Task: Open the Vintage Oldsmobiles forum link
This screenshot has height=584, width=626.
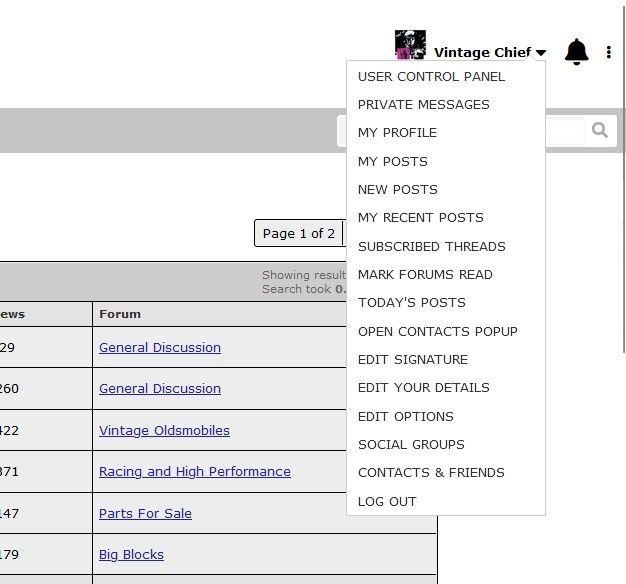Action: [x=164, y=431]
